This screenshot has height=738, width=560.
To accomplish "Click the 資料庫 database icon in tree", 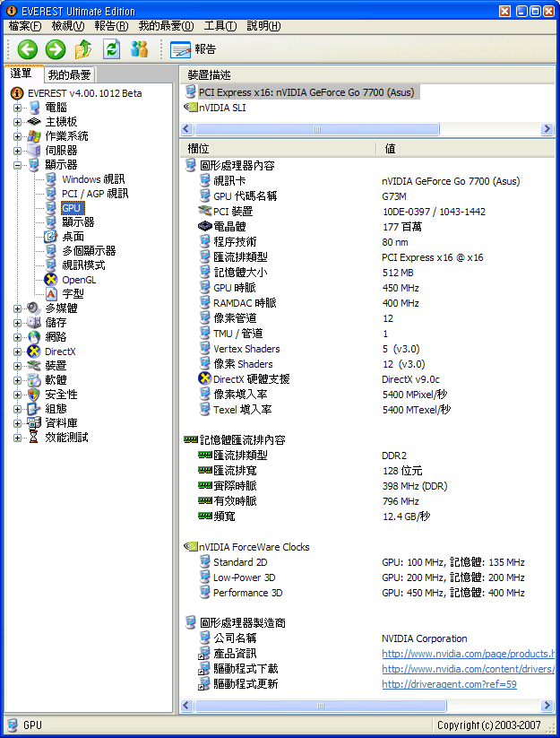I will coord(34,423).
